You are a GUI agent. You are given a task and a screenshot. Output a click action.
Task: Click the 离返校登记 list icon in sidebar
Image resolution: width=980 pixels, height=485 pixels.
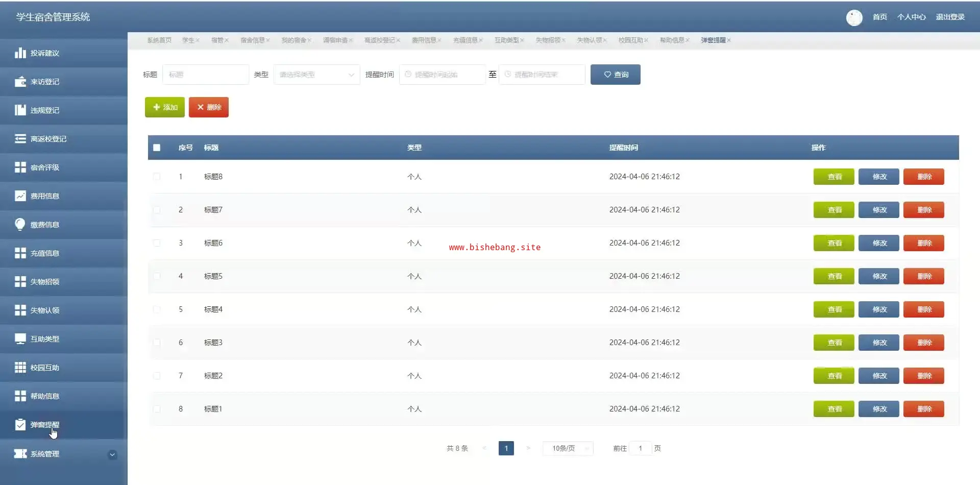coord(20,139)
